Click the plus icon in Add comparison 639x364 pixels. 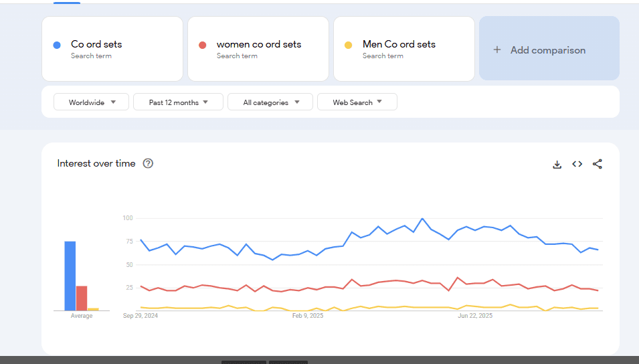click(x=496, y=50)
